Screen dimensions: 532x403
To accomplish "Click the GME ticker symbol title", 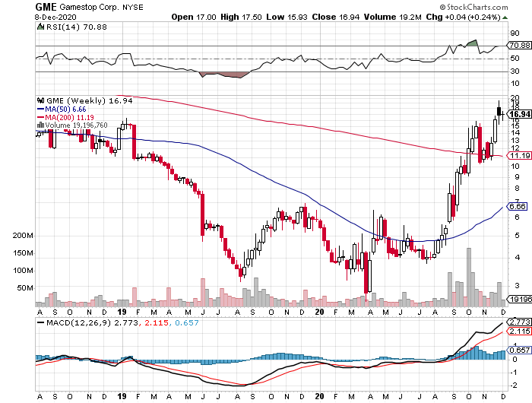I will click(46, 7).
